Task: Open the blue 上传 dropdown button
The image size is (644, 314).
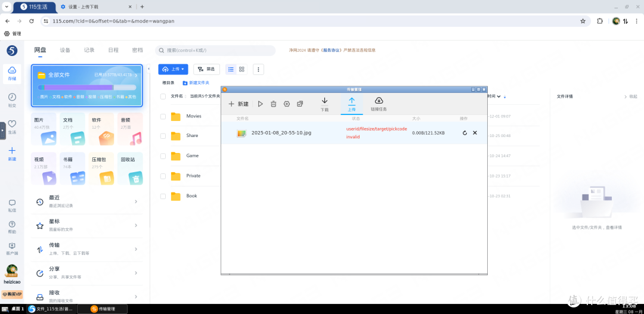Action: point(173,70)
